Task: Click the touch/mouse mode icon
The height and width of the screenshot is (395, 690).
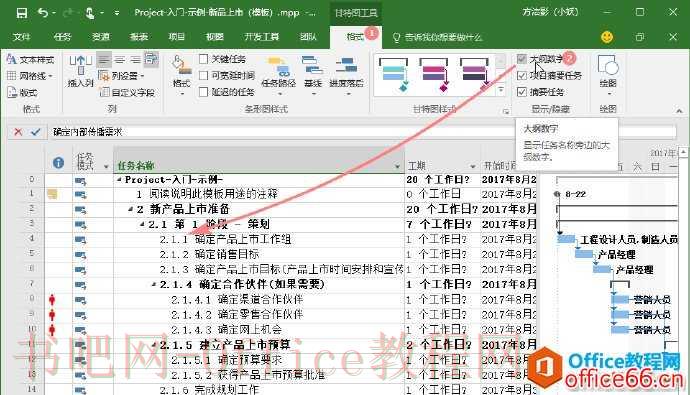Action: pyautogui.click(x=89, y=13)
